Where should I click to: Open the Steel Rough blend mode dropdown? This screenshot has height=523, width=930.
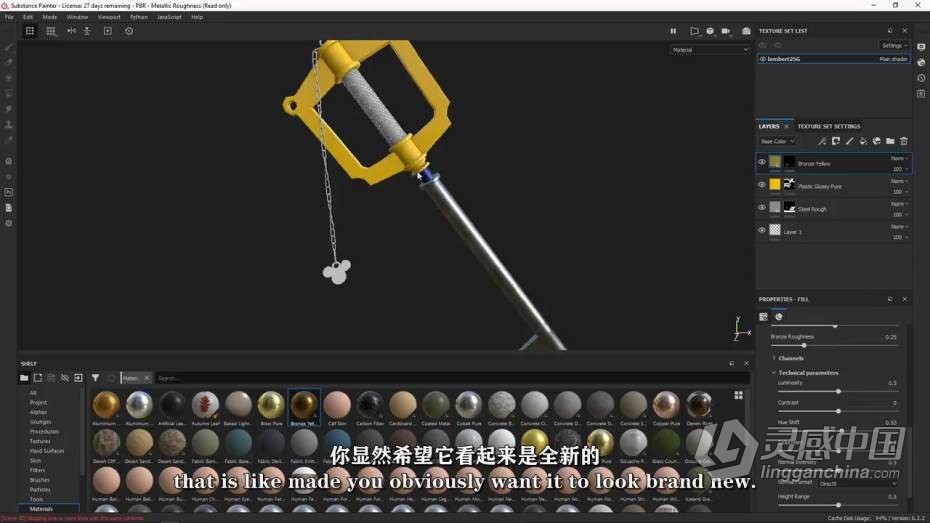click(899, 203)
